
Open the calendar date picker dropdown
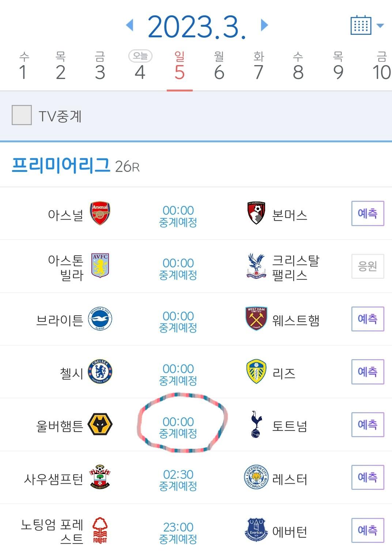366,26
